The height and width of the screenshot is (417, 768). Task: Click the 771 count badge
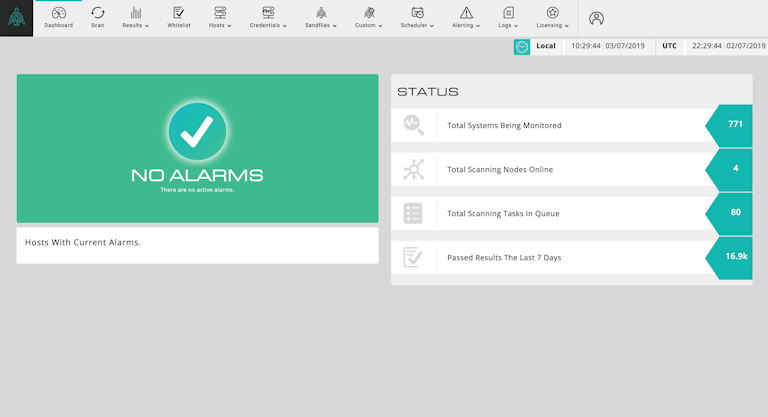pos(730,125)
